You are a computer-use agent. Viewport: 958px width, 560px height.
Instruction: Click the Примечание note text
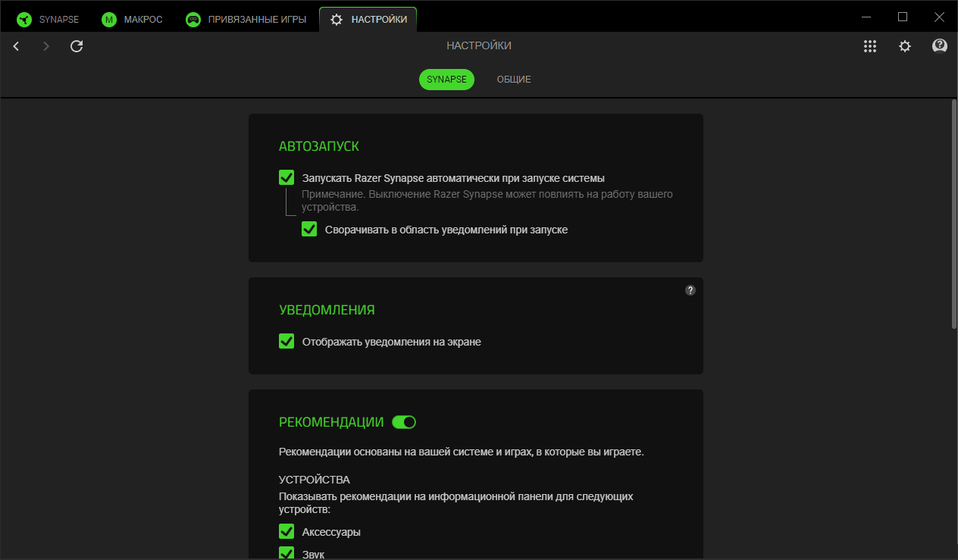pyautogui.click(x=487, y=200)
